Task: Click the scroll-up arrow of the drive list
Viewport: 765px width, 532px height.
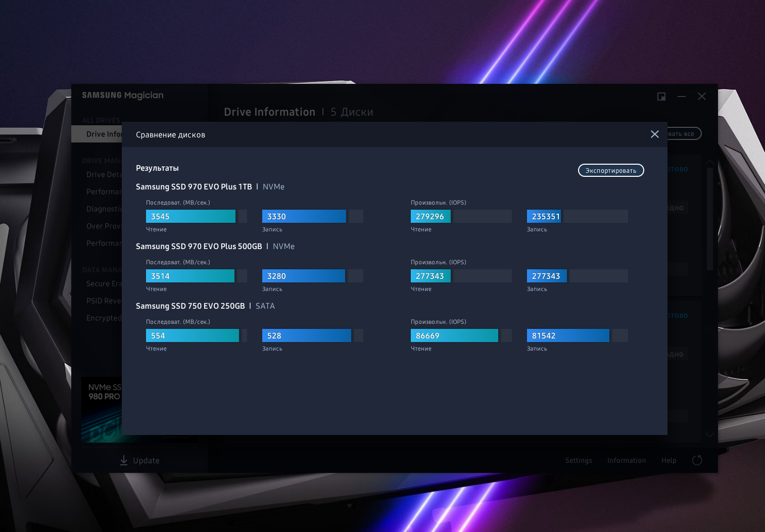Action: pos(710,162)
